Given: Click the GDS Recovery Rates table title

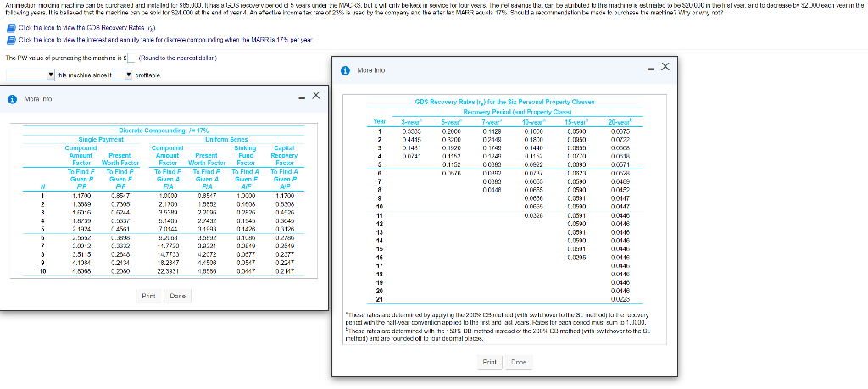Looking at the screenshot, I should click(x=504, y=103).
